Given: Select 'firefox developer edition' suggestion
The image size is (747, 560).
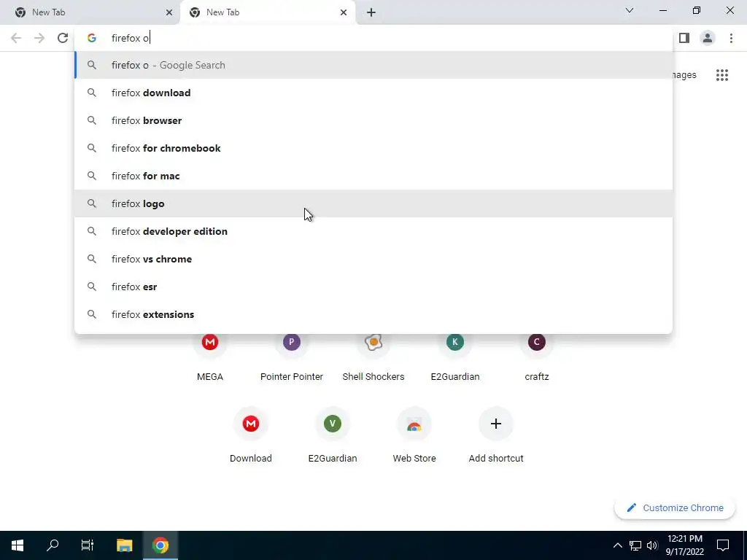Looking at the screenshot, I should tap(373, 231).
